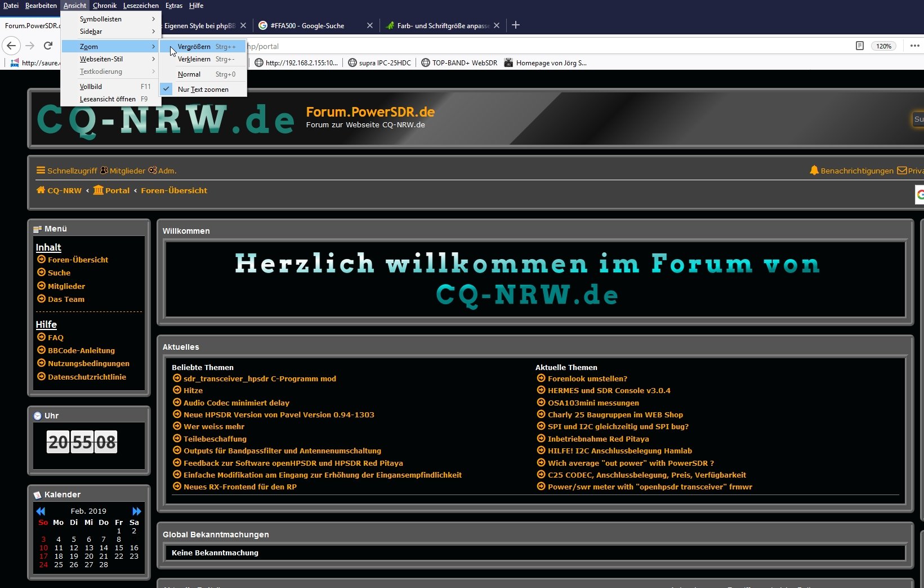Viewport: 924px width, 588px height.
Task: Close the 'Farb- und Schriftgröße anpassen' tab
Action: [497, 25]
